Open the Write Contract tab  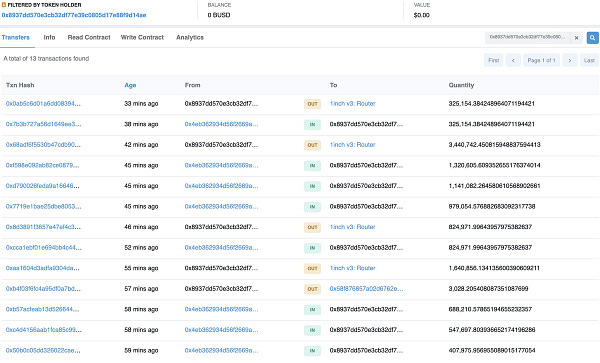[x=142, y=37]
